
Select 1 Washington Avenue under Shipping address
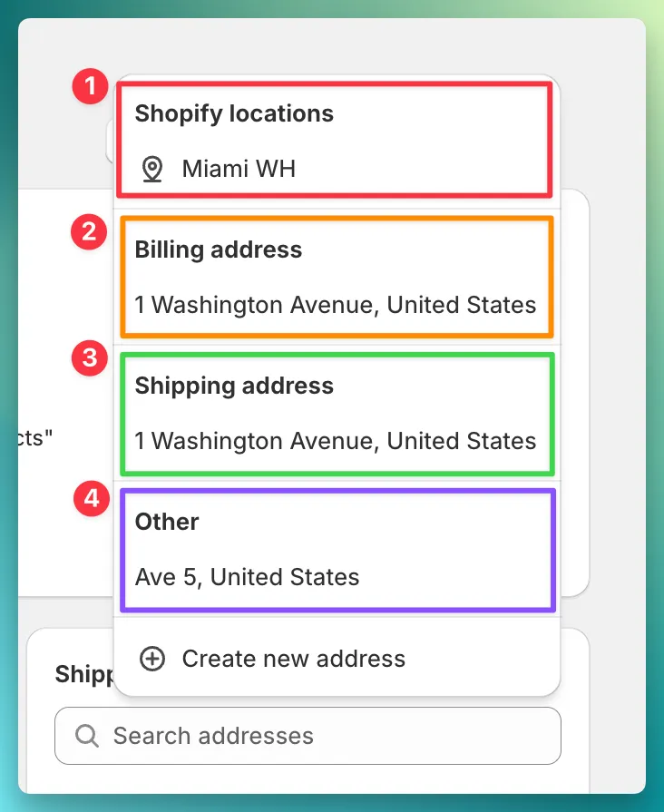[335, 441]
